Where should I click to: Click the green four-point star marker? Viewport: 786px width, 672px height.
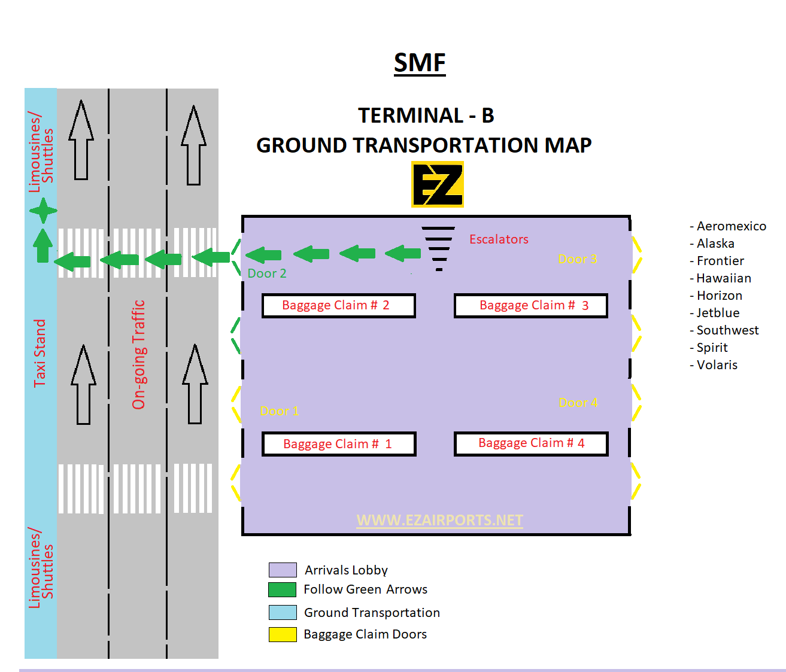pos(43,211)
